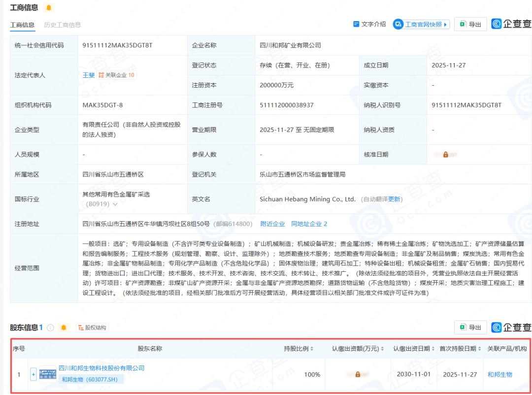Sort by 认缴出资日期 column

pos(413,349)
